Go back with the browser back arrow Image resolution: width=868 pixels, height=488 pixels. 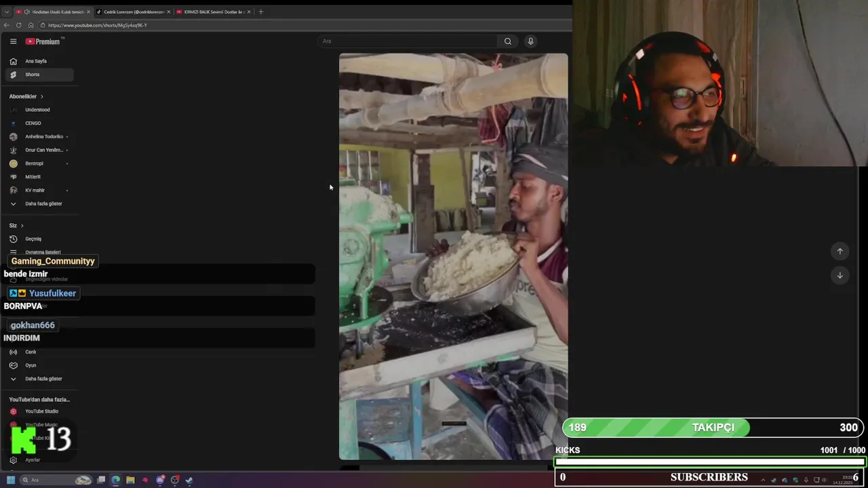point(7,25)
